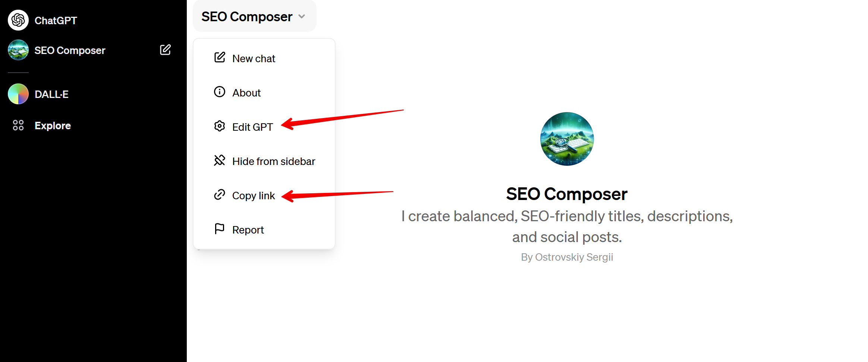This screenshot has width=868, height=362.
Task: Click the Explore four-circles grid icon
Action: pos(18,125)
